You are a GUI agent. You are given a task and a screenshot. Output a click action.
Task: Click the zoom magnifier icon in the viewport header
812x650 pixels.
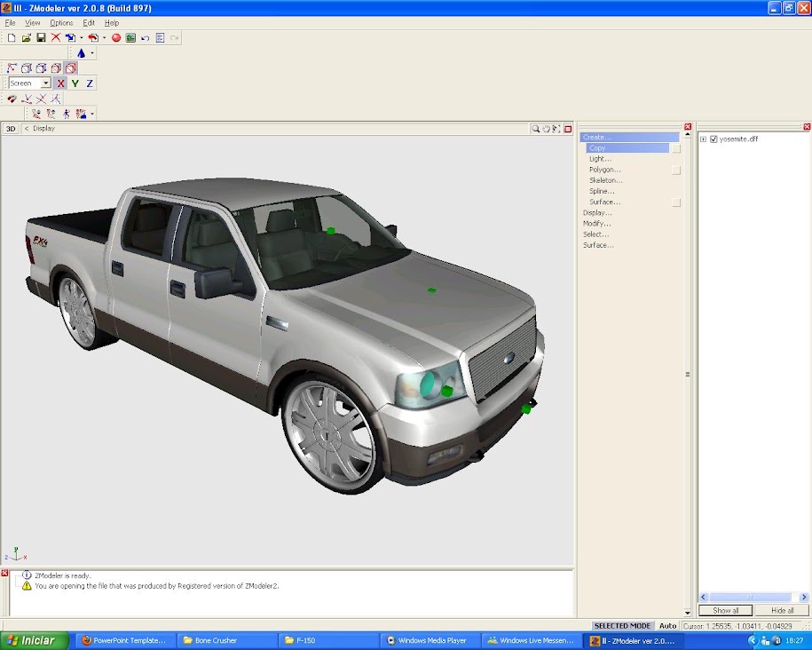click(536, 129)
